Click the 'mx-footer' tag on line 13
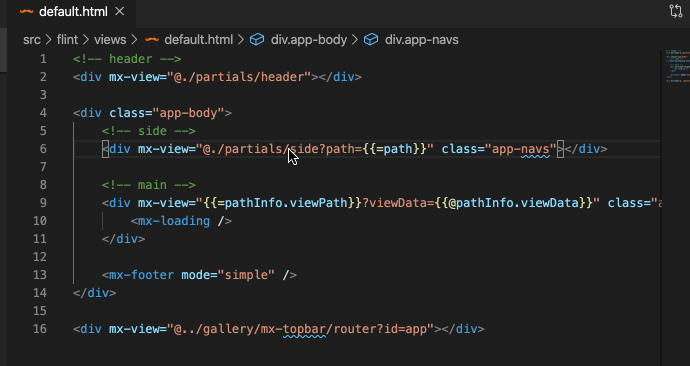Image resolution: width=690 pixels, height=366 pixels. coord(142,275)
